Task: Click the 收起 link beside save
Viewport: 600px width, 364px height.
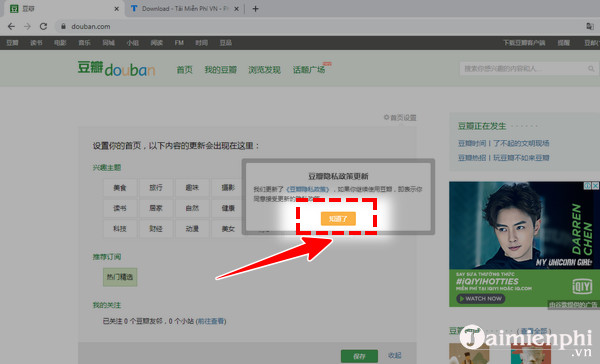Action: tap(395, 356)
